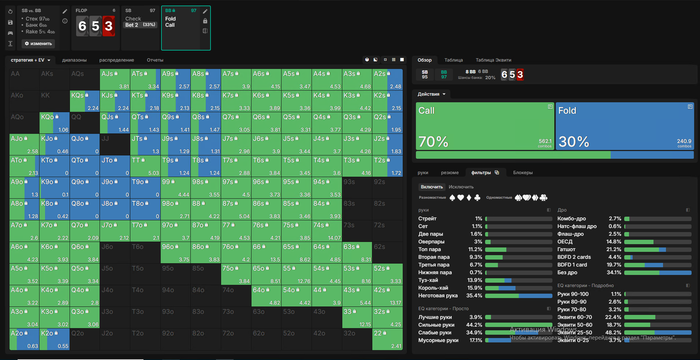This screenshot has width=700, height=360.
Task: Switch to the распределение tab
Action: (x=117, y=60)
